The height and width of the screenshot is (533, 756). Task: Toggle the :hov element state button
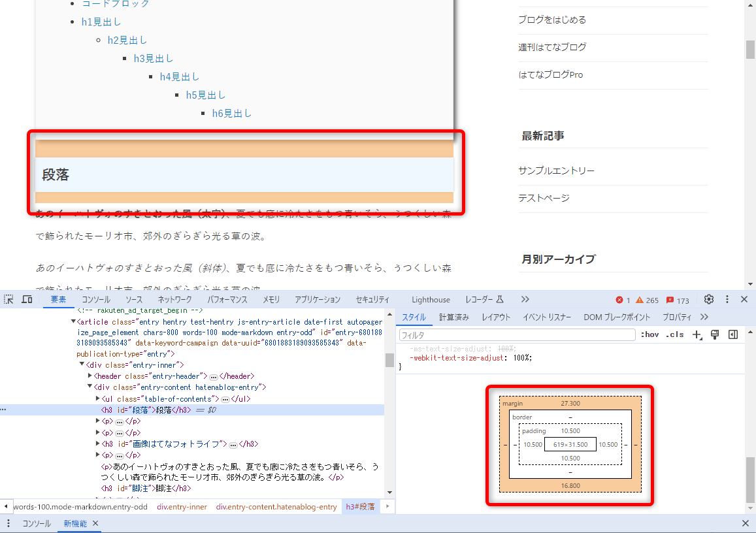pos(650,334)
